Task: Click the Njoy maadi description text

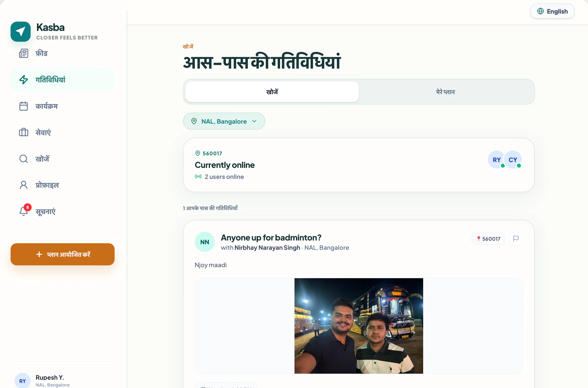Action: (x=211, y=265)
